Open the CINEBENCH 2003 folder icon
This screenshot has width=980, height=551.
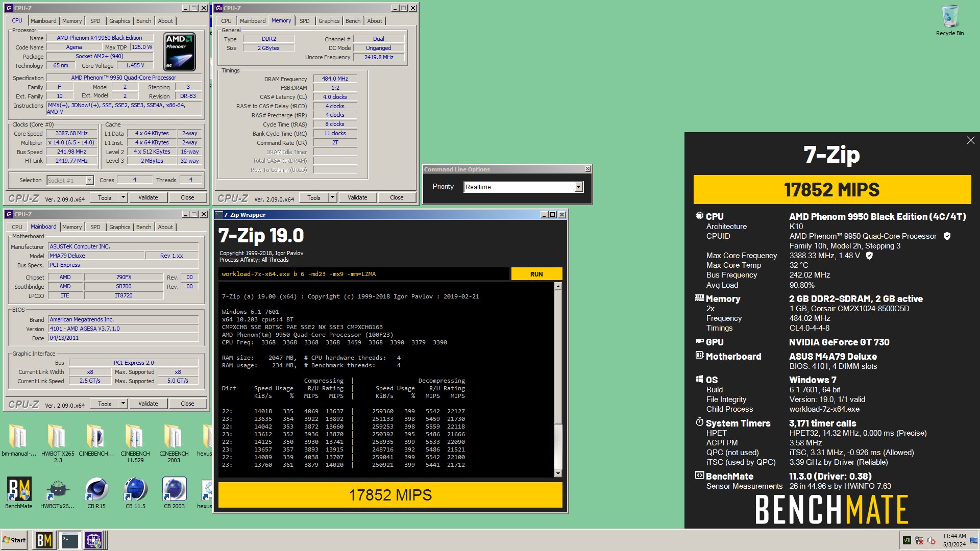(x=174, y=443)
